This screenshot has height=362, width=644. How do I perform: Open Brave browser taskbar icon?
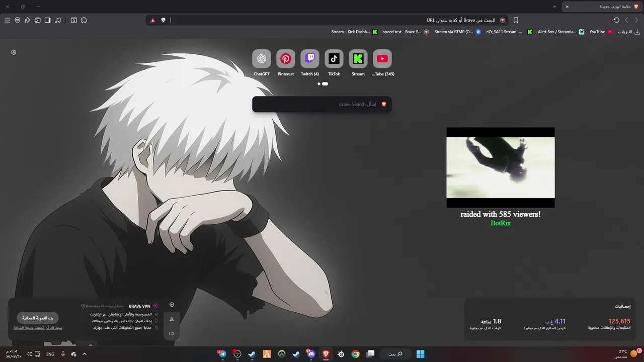pos(326,354)
